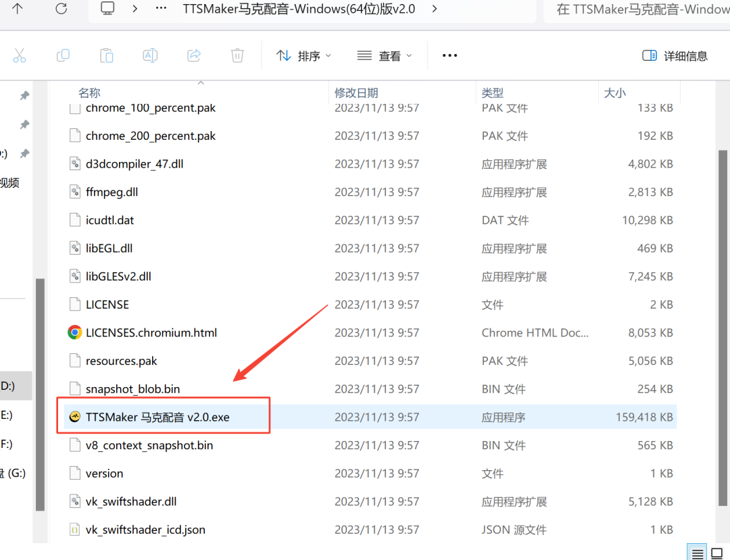Click the TTSMaker马克配音-Windows(64位)版v2.0 breadcrumb
This screenshot has width=730, height=560.
pyautogui.click(x=299, y=9)
